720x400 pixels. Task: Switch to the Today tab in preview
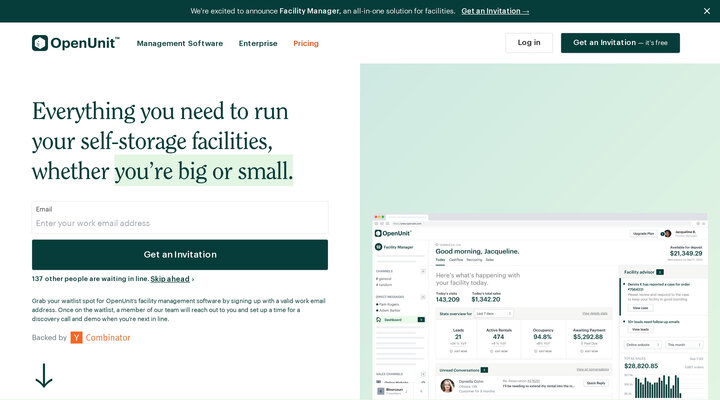click(440, 260)
